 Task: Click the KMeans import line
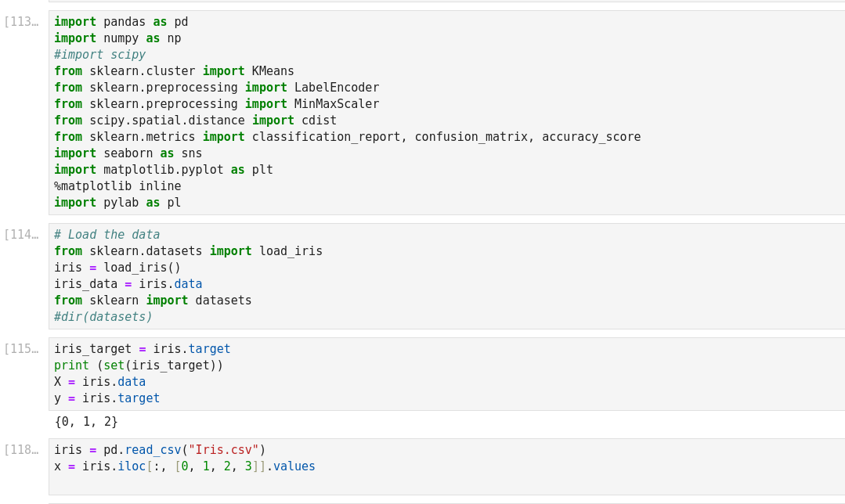(x=174, y=71)
